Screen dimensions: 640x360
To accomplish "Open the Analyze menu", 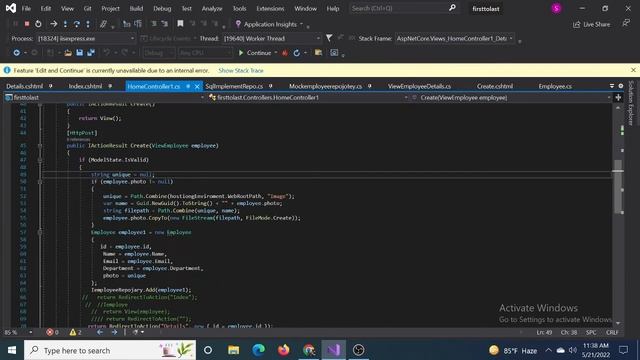I will point(212,8).
